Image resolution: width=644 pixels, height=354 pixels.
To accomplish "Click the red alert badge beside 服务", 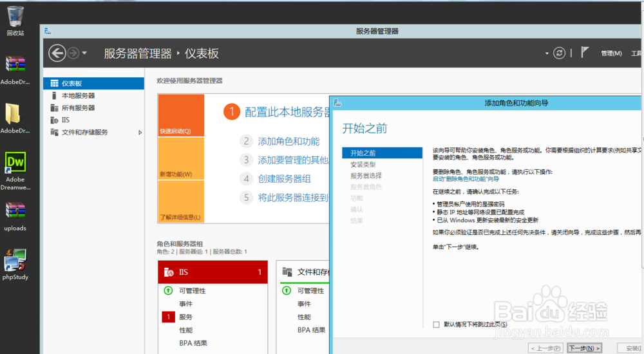I will 168,317.
